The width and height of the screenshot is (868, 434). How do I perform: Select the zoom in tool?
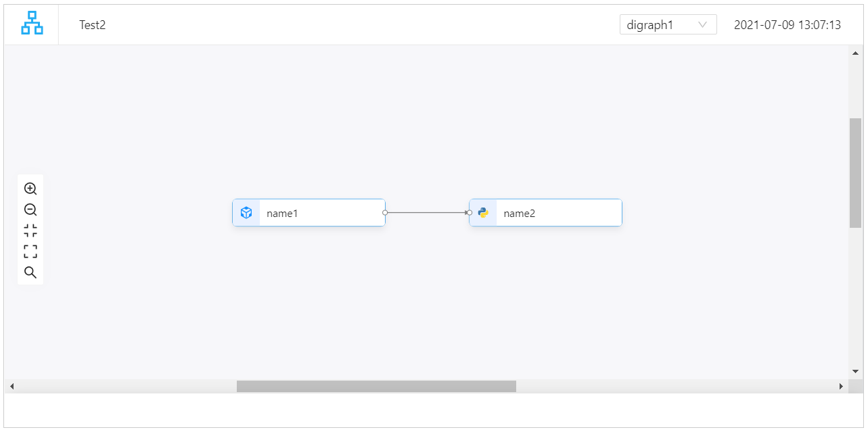click(30, 188)
